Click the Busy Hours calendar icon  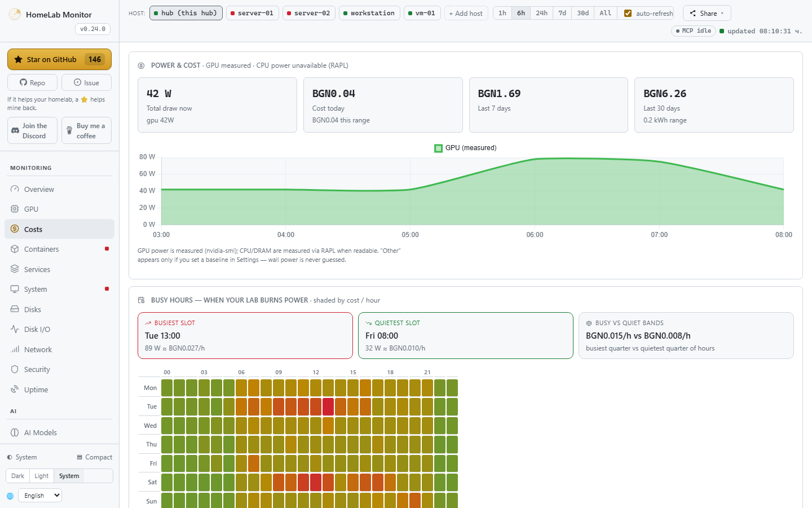point(141,300)
